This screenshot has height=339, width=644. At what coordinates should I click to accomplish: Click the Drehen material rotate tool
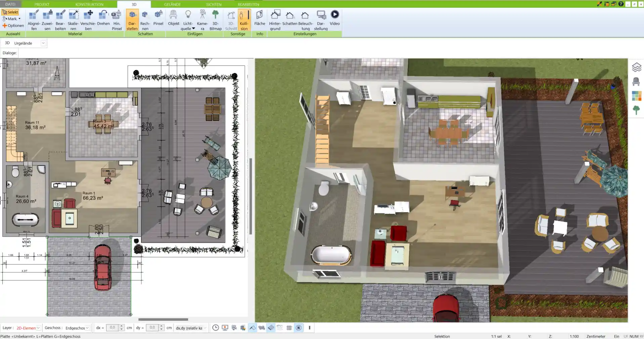(103, 18)
